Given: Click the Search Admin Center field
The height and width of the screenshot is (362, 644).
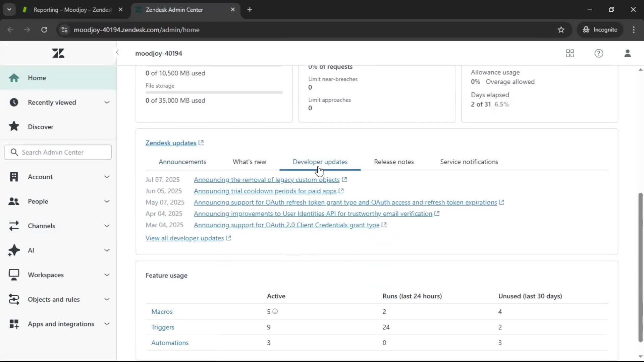Looking at the screenshot, I should pos(58,152).
